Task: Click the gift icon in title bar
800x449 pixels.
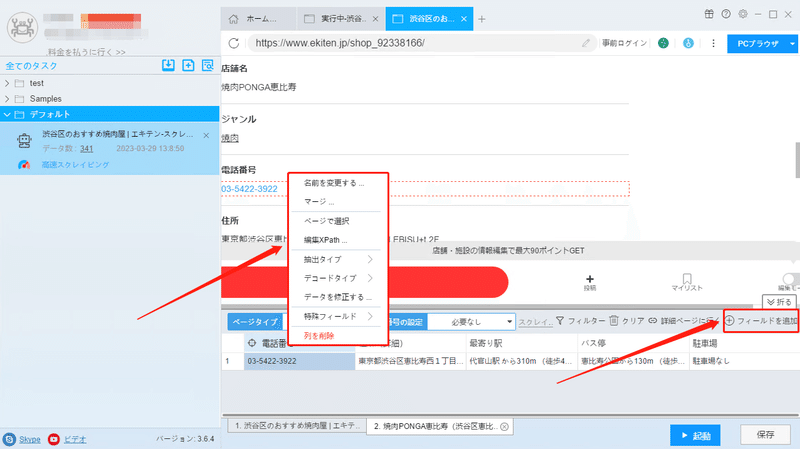Action: [709, 14]
